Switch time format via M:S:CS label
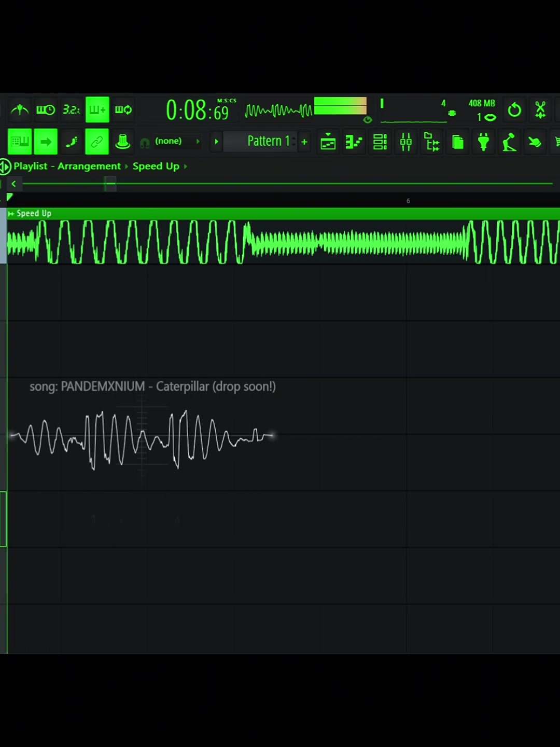 coord(227,101)
